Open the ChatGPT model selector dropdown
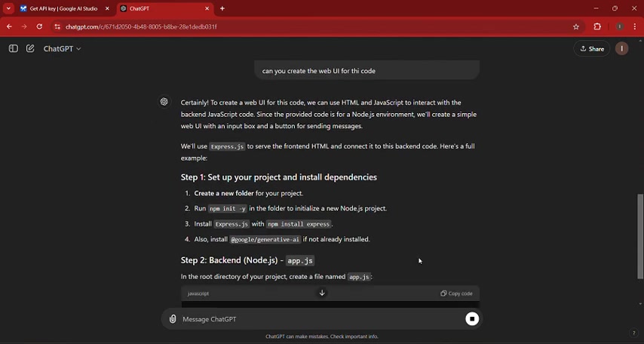Image resolution: width=644 pixels, height=344 pixels. point(62,49)
